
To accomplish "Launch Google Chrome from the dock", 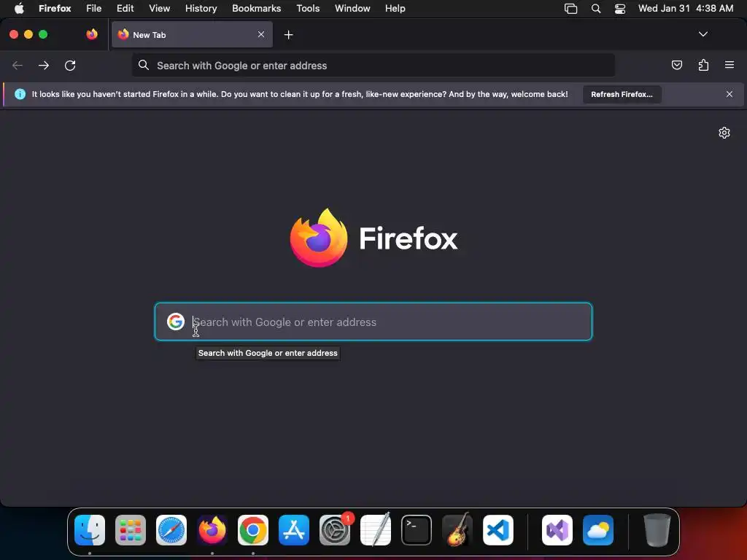I will point(253,530).
